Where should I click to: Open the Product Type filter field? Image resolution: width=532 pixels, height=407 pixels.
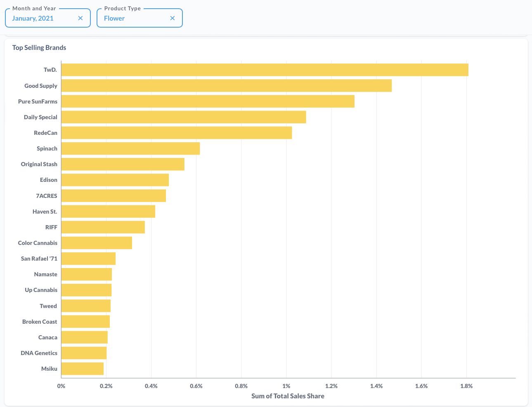(x=140, y=18)
